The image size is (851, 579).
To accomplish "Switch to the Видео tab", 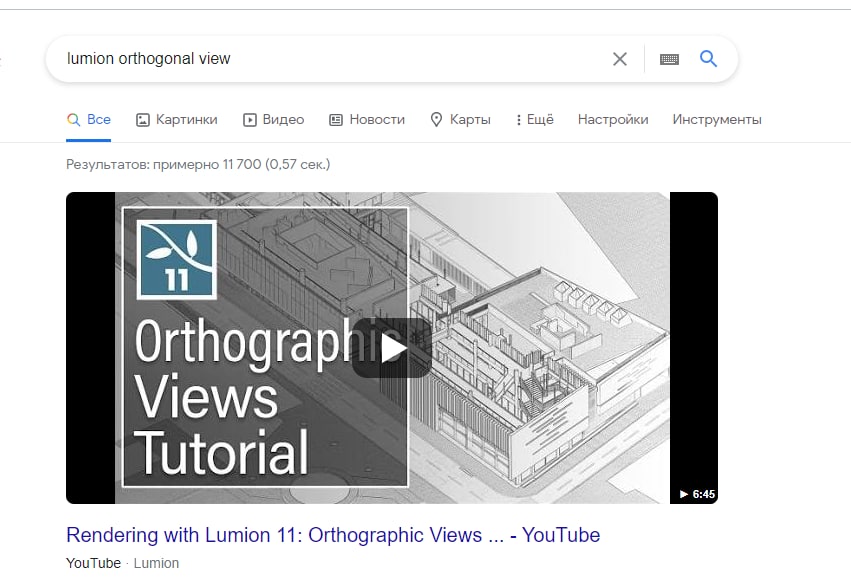I will pyautogui.click(x=274, y=119).
